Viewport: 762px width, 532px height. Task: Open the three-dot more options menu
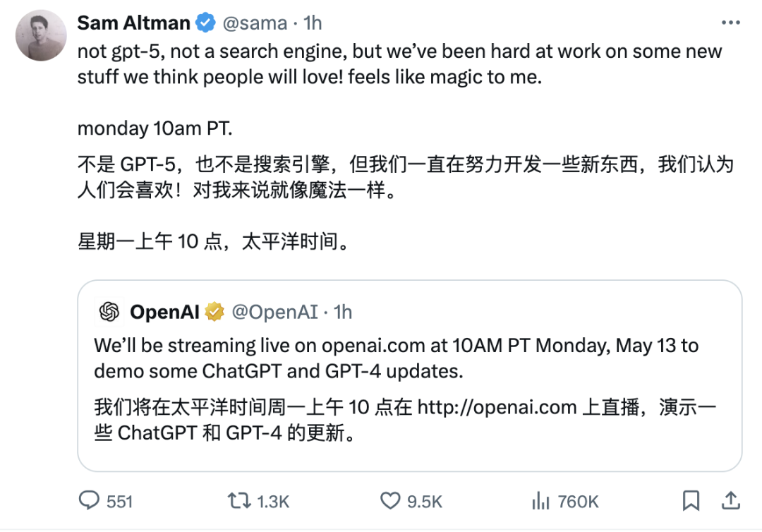coord(731,23)
